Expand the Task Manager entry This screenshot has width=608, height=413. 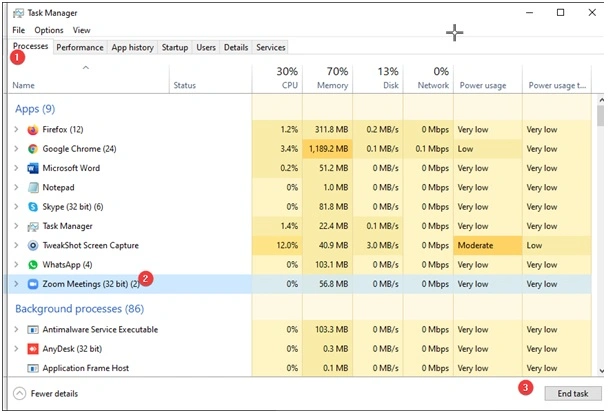click(16, 226)
